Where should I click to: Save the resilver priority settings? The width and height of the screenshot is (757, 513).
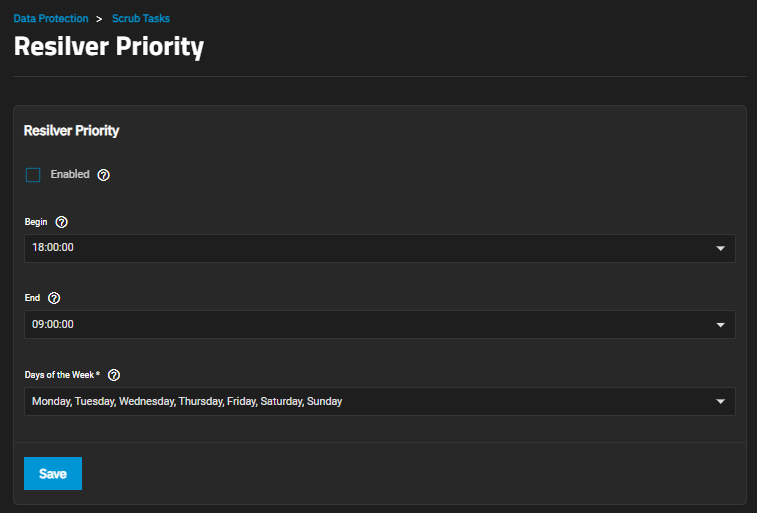[53, 474]
